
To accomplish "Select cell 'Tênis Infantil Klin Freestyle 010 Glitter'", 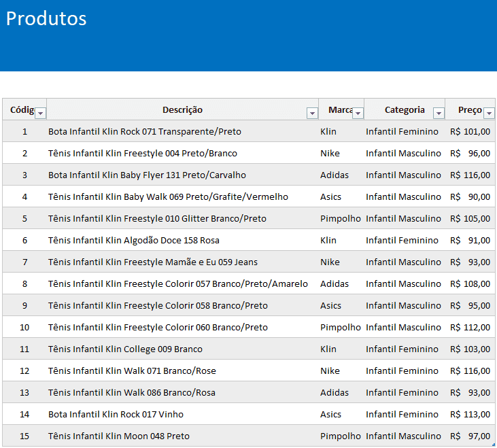I will (183, 219).
